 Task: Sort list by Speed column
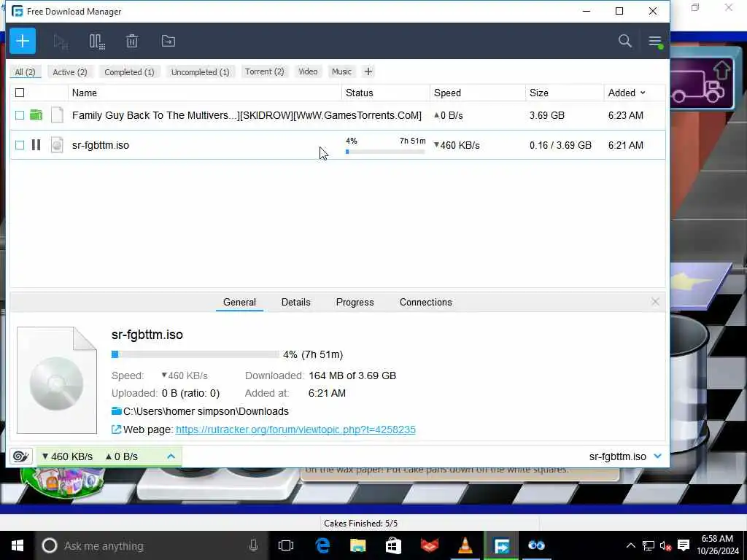tap(478, 93)
